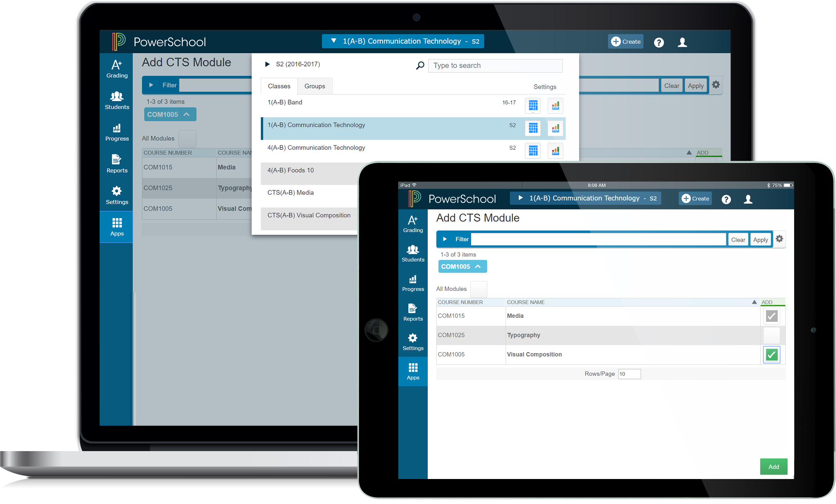Open the help icon in the top bar
Viewport: 836px width, 504px height.
coord(659,42)
